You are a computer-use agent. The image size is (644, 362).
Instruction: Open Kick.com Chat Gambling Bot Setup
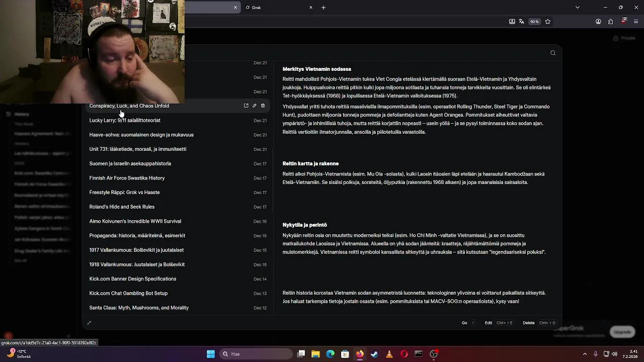[x=128, y=294]
